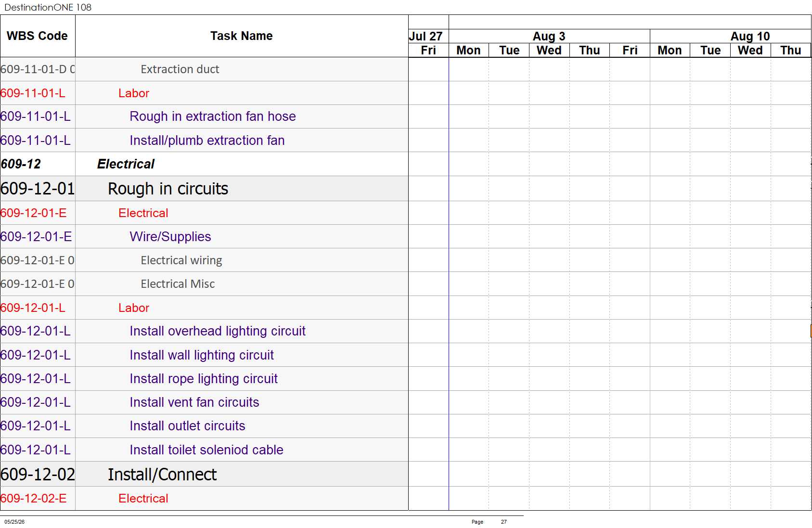The height and width of the screenshot is (528, 812).
Task: Click the footer date 05/25/26
Action: tap(14, 522)
